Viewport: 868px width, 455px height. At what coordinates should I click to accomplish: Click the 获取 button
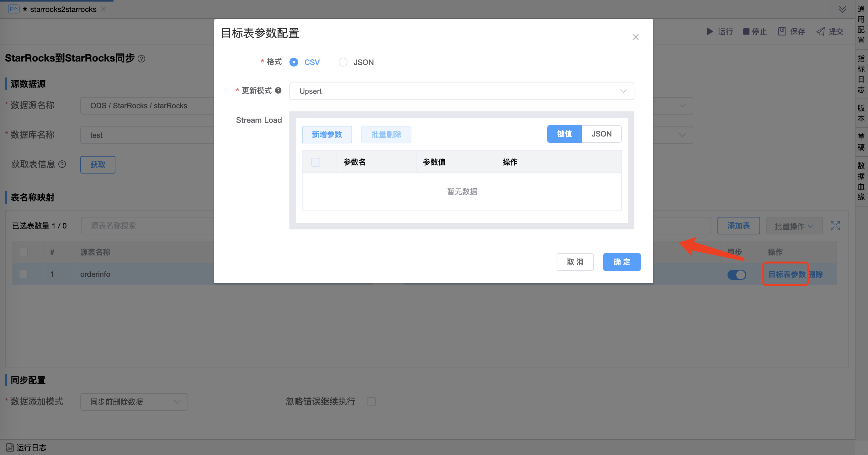[x=98, y=165]
